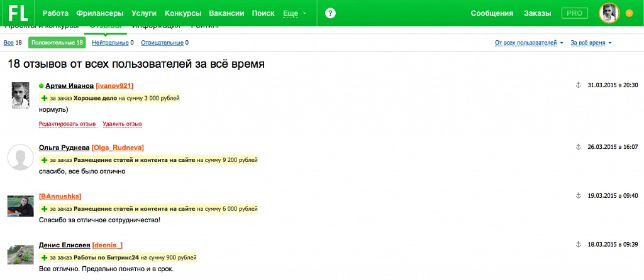Open ivanov921 username link
This screenshot has width=644, height=280.
[114, 85]
